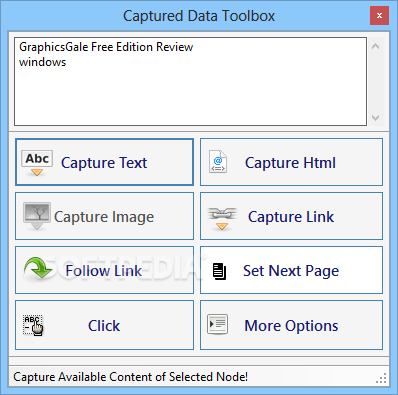Click the grayed picture icon on Capture Image

[x=37, y=216]
